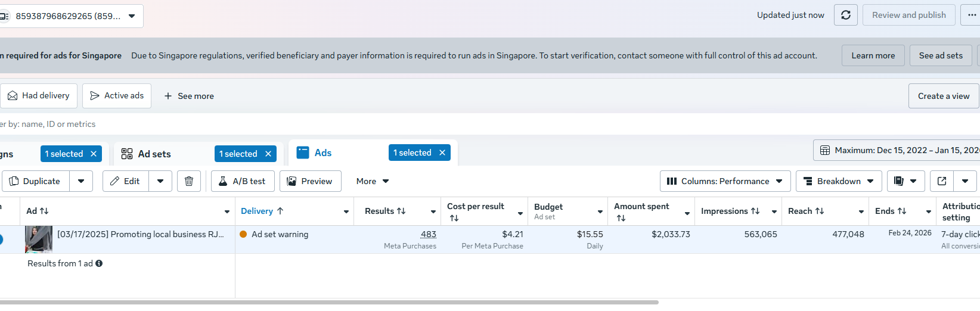Screen dimensions: 980x311
Task: Click the refresh data icon button
Action: pos(845,15)
